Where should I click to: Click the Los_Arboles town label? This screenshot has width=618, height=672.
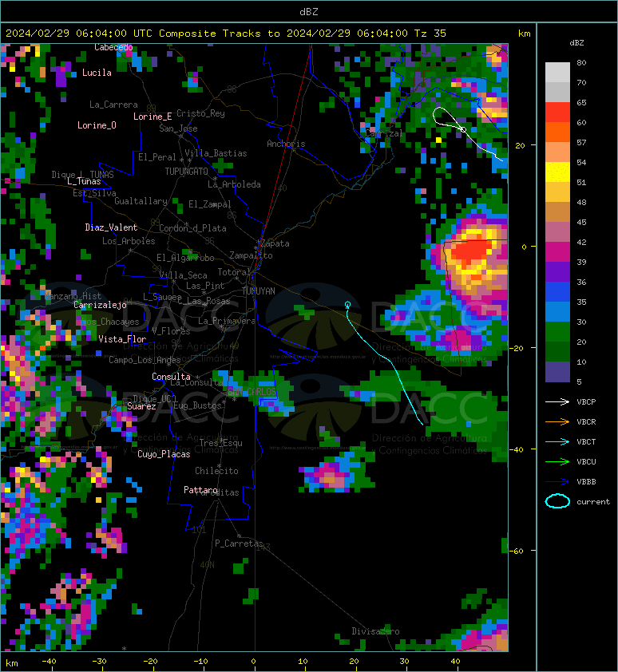[129, 241]
